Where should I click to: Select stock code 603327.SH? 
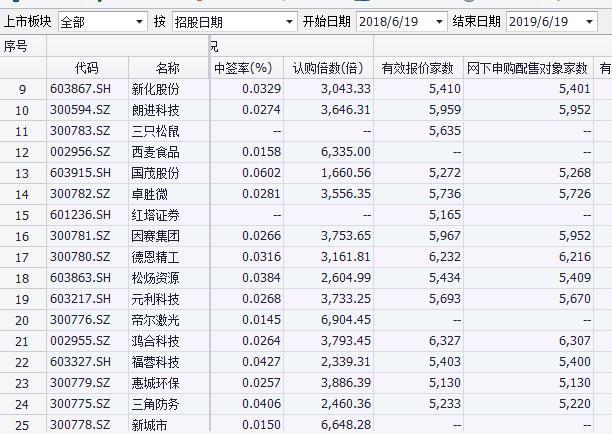pyautogui.click(x=80, y=362)
